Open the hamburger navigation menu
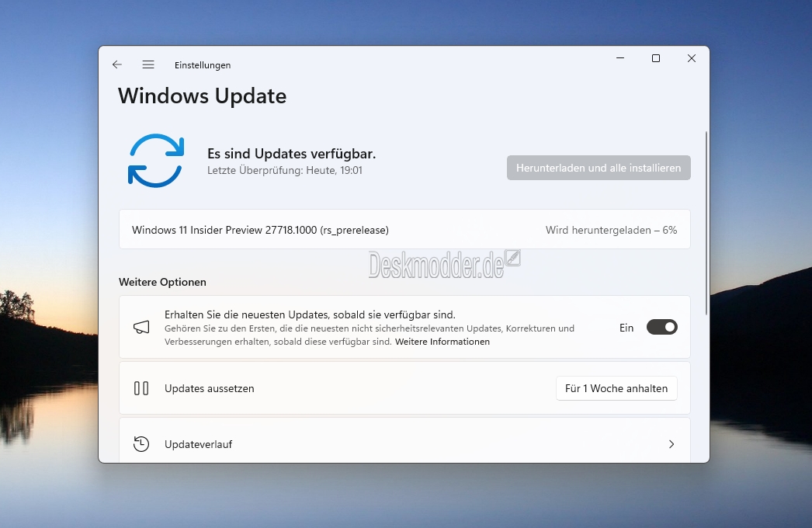 tap(148, 64)
